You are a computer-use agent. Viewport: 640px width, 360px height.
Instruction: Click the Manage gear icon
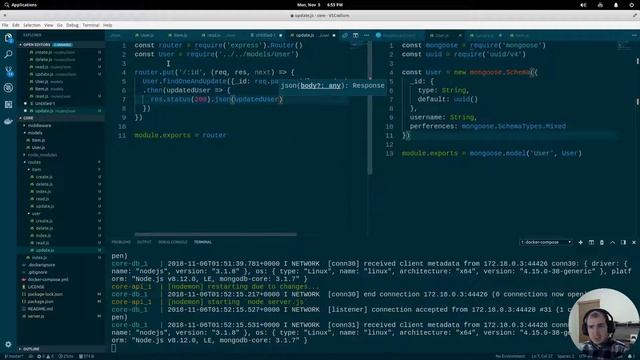coord(8,344)
